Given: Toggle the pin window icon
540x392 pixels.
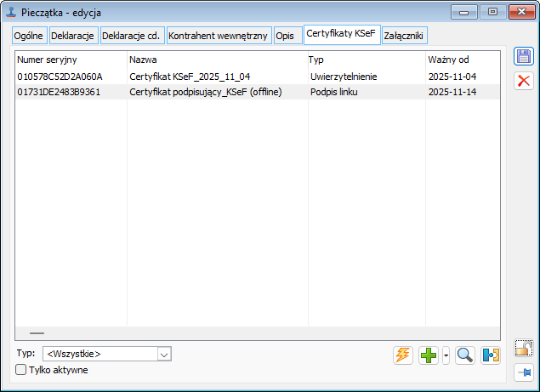Looking at the screenshot, I should tap(524, 372).
